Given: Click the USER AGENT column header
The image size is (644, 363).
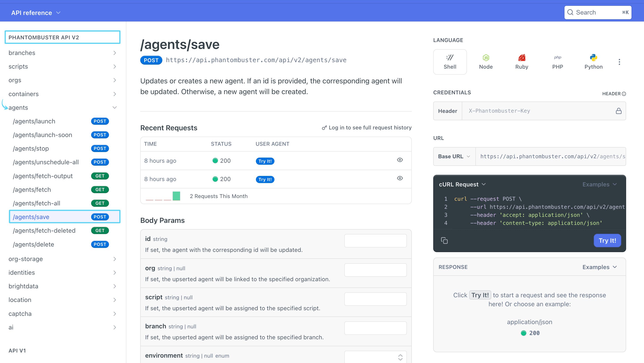Looking at the screenshot, I should pyautogui.click(x=272, y=144).
